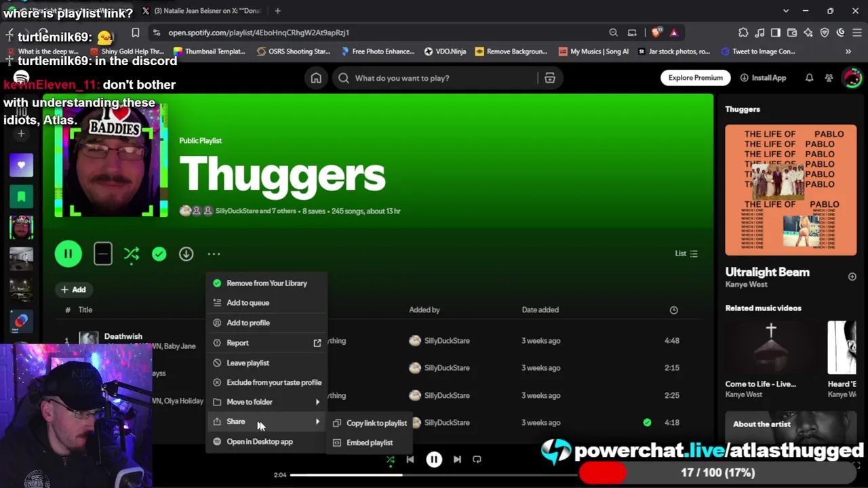
Task: Click the Install App button
Action: pyautogui.click(x=763, y=78)
